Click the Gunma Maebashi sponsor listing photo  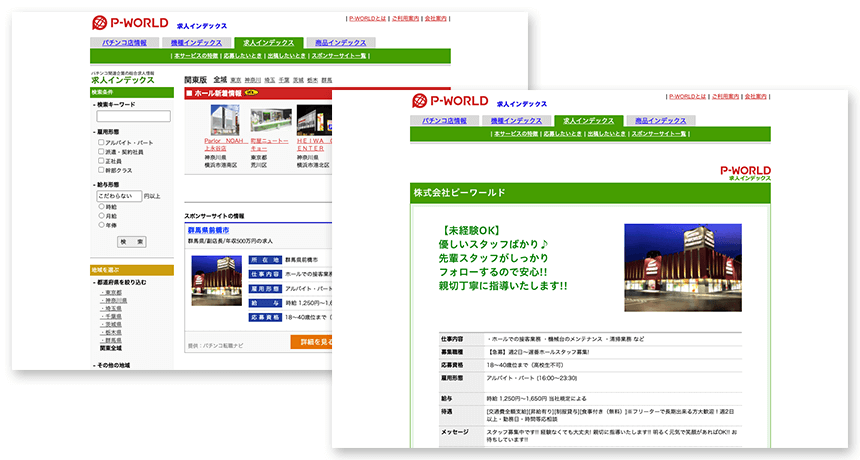pyautogui.click(x=216, y=281)
